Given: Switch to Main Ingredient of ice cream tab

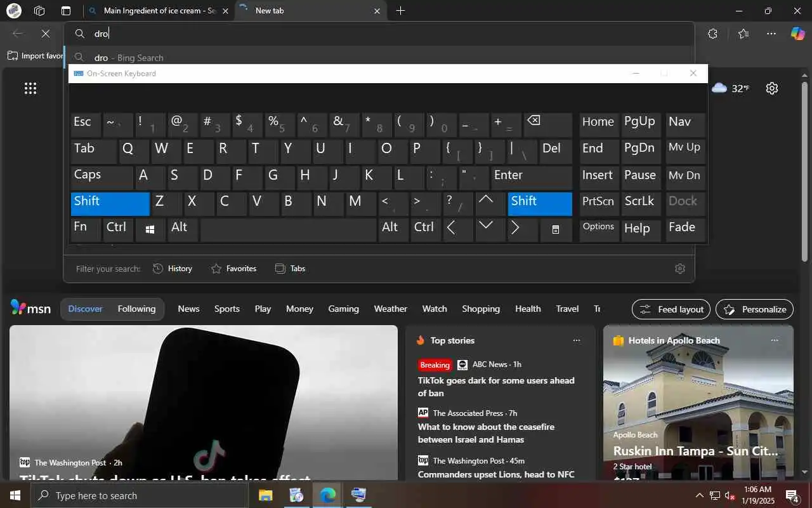Looking at the screenshot, I should coord(159,11).
